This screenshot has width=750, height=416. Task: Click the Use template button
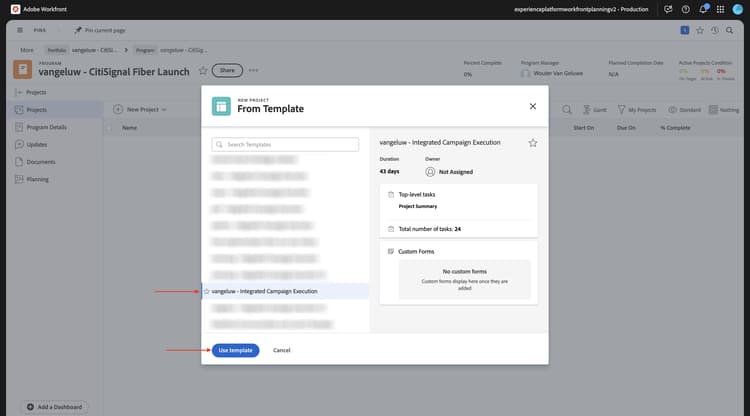pos(235,350)
